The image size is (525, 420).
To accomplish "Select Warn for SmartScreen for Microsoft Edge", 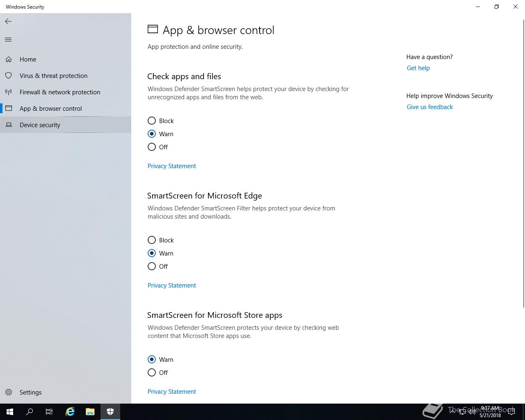I will (160, 253).
